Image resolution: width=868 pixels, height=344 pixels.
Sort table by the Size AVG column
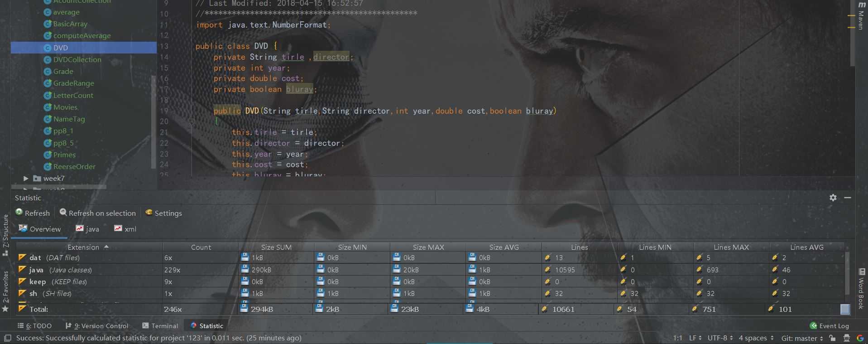pos(504,247)
